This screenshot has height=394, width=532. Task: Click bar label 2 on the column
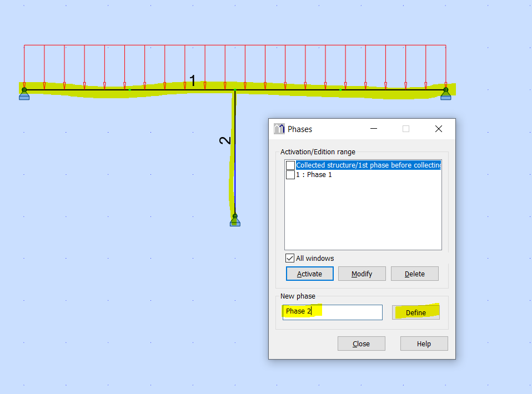pos(224,142)
